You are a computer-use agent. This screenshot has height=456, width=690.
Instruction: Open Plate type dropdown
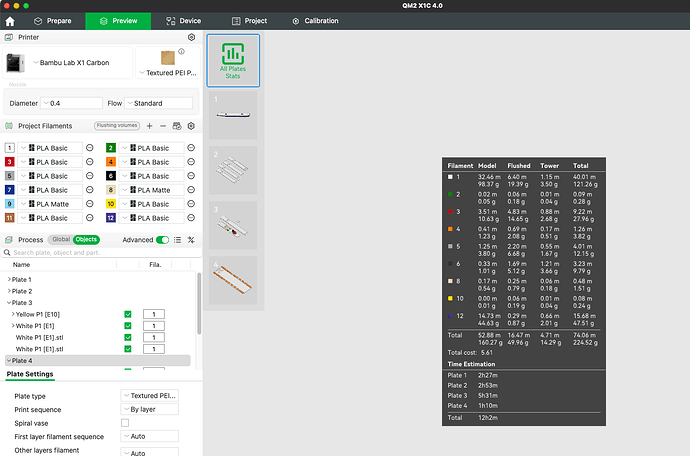150,396
